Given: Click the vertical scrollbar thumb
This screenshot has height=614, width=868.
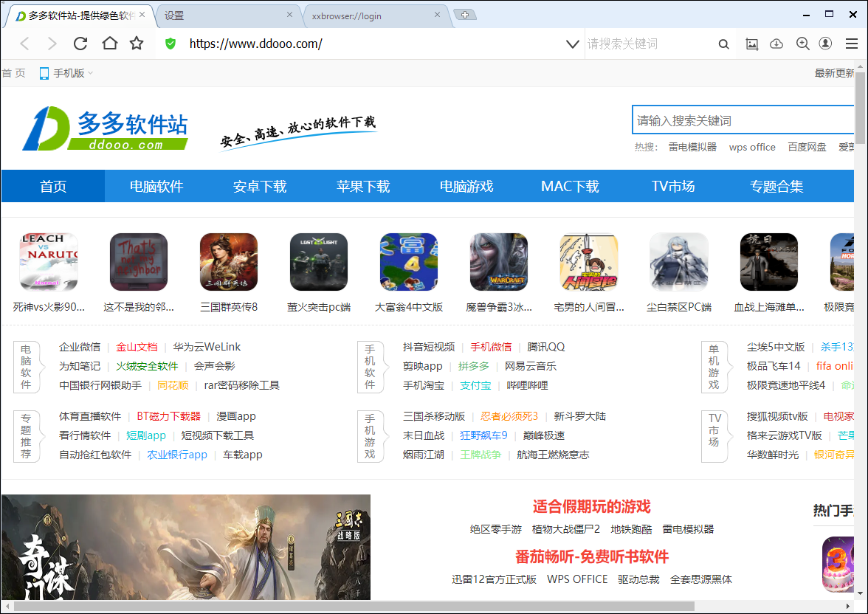Looking at the screenshot, I should point(860,108).
